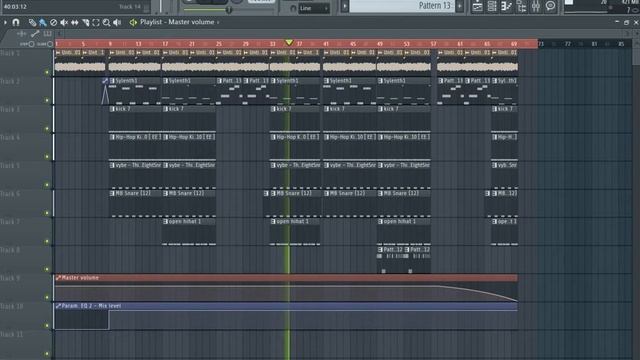Screen dimensions: 640x360
Task: Open first kick 7 clip menu
Action: [x=112, y=109]
